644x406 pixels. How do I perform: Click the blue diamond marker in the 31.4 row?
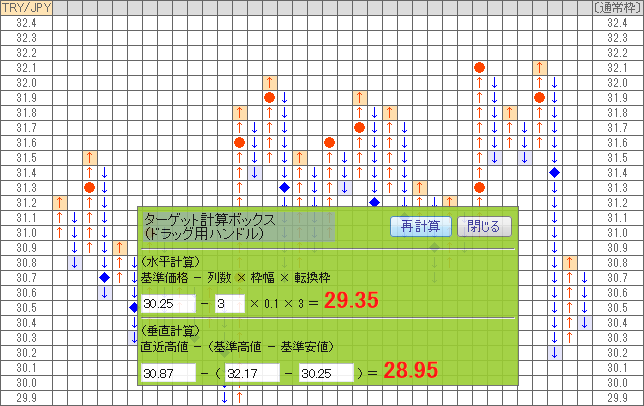(x=554, y=173)
